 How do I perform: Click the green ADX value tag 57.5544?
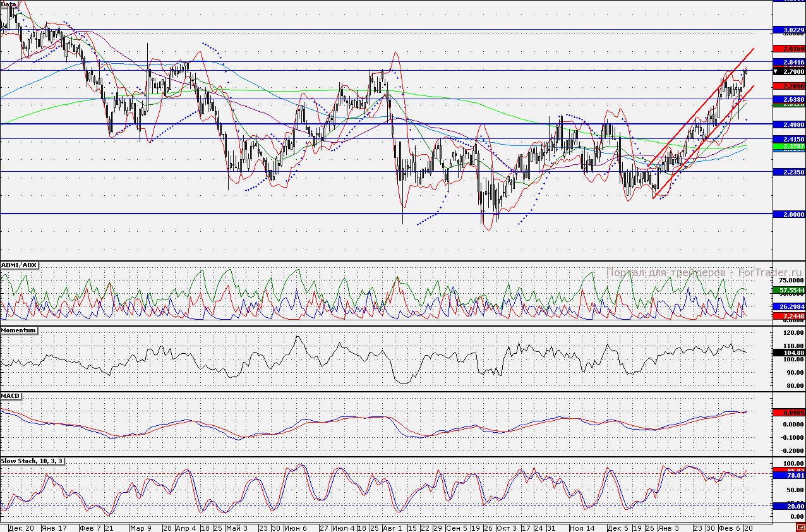[790, 289]
